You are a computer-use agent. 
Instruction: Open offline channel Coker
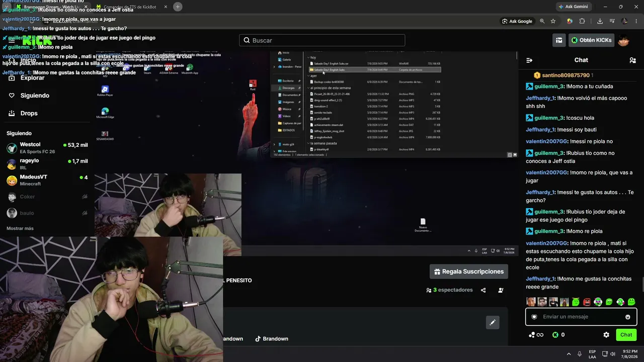47,197
